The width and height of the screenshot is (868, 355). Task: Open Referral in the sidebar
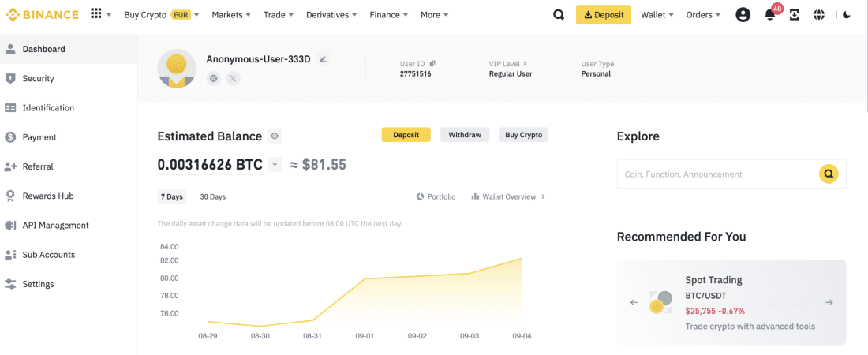pos(69,166)
